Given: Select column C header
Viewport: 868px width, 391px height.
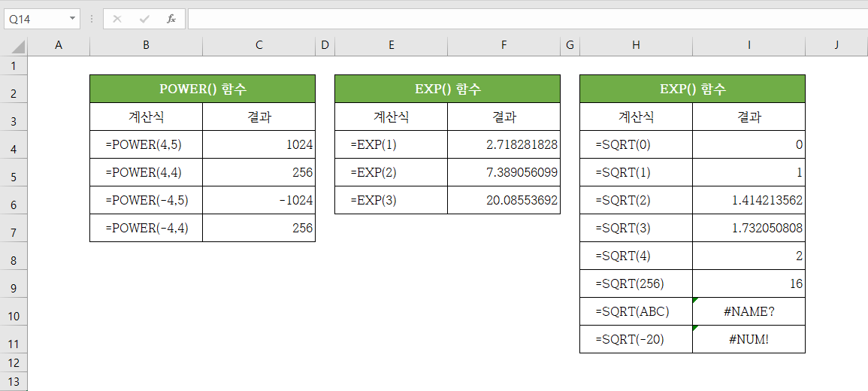Looking at the screenshot, I should point(259,45).
